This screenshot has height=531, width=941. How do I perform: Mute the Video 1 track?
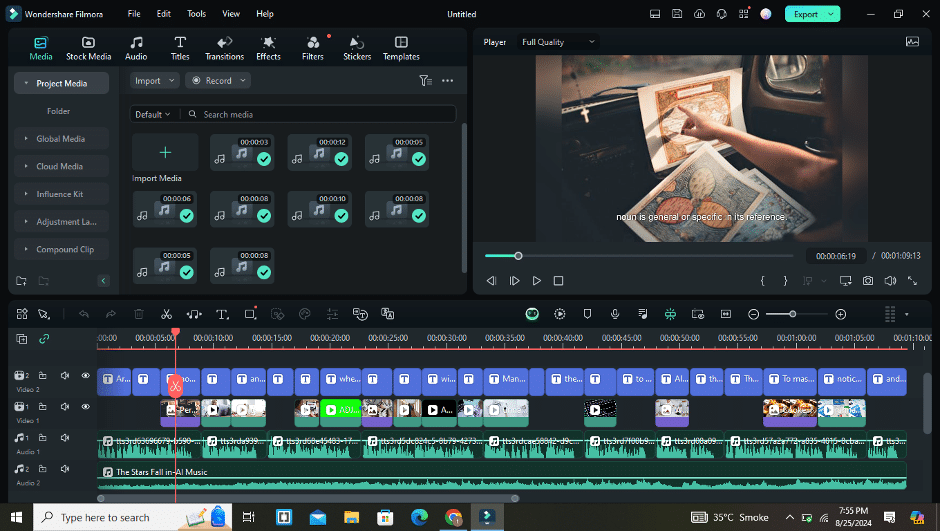tap(65, 407)
